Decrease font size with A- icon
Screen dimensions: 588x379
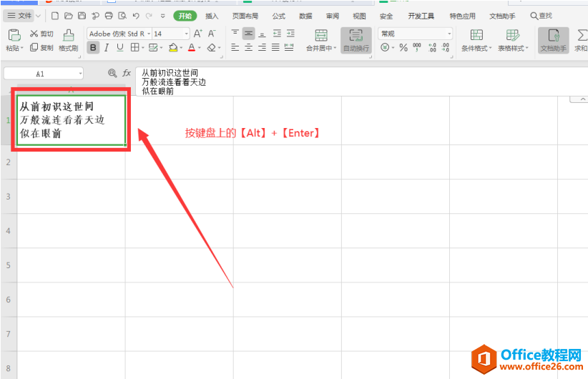[212, 34]
